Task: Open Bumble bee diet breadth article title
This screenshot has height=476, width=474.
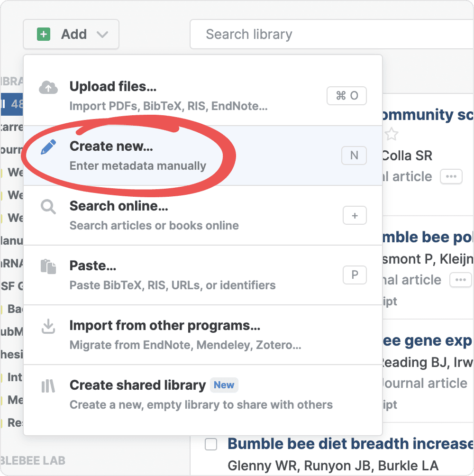Action: click(x=350, y=444)
